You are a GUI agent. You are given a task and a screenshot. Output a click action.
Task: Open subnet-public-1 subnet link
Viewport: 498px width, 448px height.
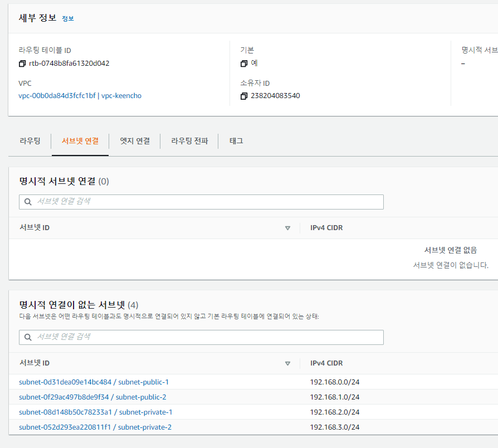click(94, 382)
